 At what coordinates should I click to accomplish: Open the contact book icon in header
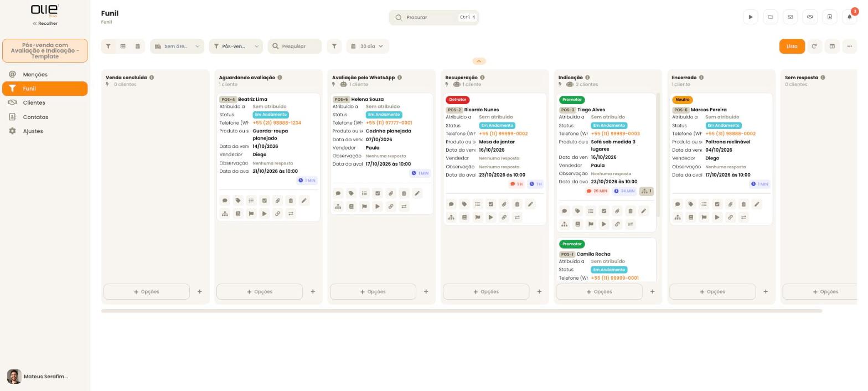[830, 17]
